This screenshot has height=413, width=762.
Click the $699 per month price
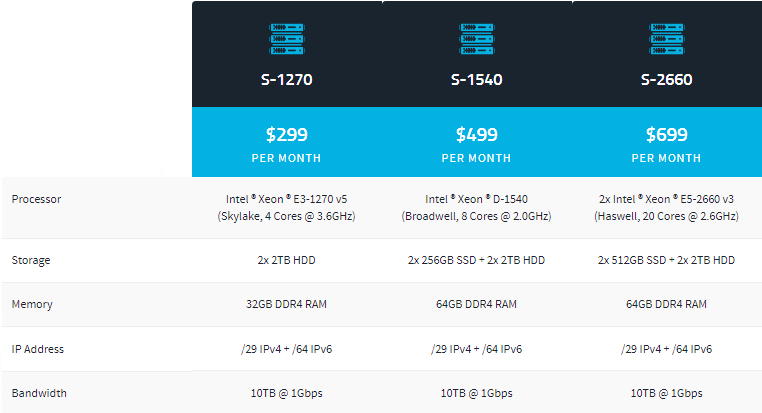666,135
